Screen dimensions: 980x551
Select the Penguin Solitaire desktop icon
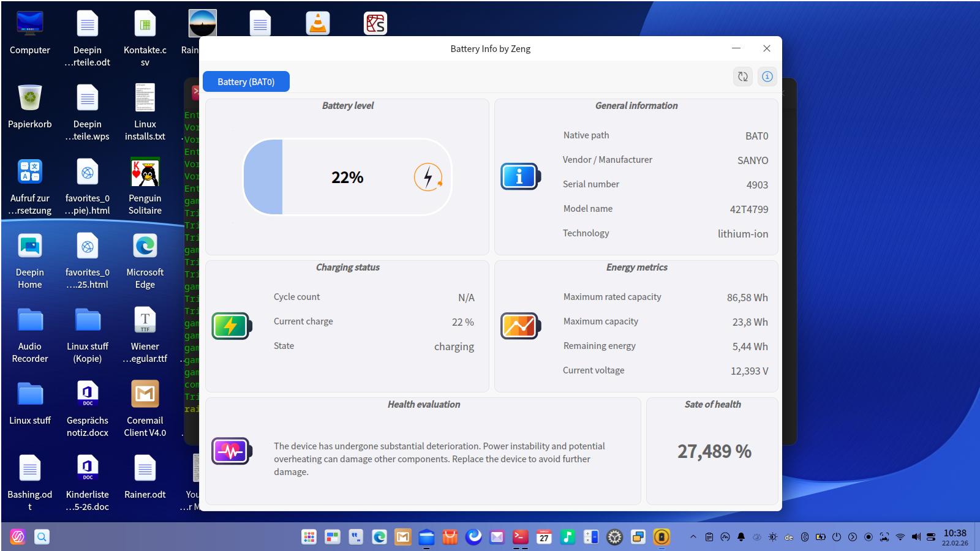(x=145, y=187)
